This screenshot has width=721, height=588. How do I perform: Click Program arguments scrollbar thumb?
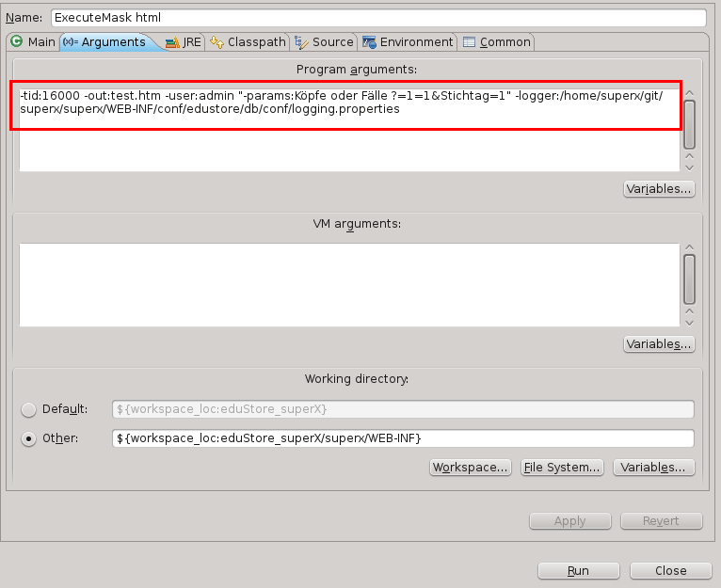[689, 124]
